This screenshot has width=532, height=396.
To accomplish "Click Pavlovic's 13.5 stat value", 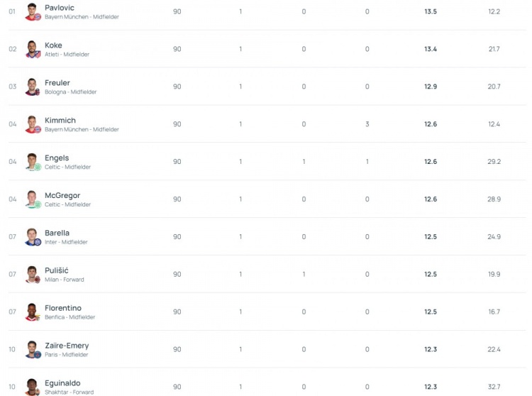I will point(431,11).
